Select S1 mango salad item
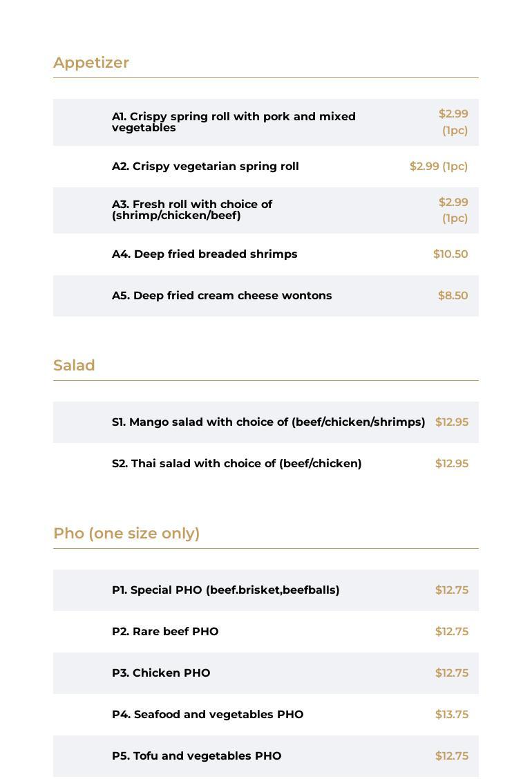 268,422
